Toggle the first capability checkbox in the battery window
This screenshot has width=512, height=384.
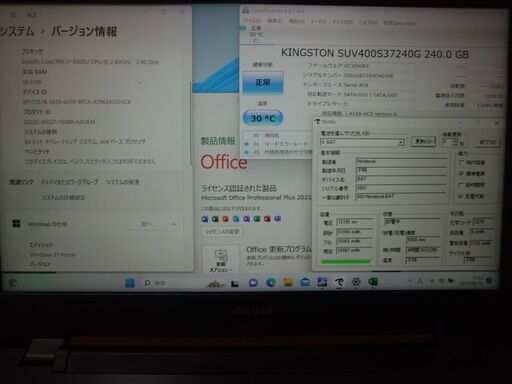coord(461,163)
